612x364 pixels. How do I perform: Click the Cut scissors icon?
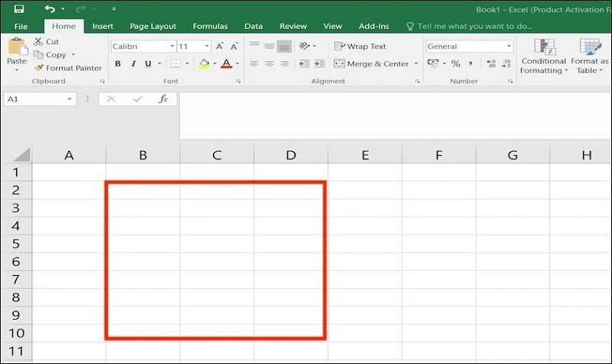tap(45, 42)
